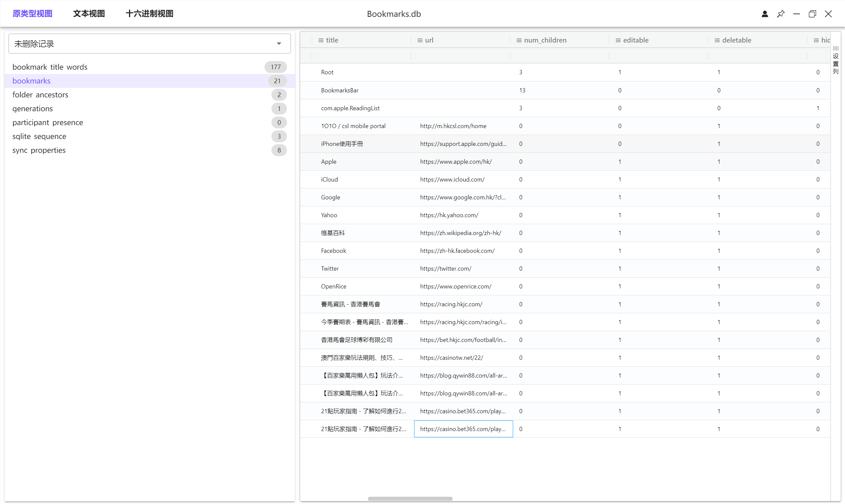Select the bookmark title words table
This screenshot has width=845, height=504.
point(50,67)
